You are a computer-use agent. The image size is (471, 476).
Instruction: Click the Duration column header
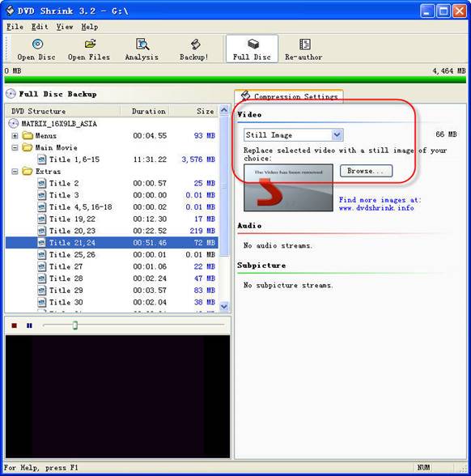tap(145, 112)
